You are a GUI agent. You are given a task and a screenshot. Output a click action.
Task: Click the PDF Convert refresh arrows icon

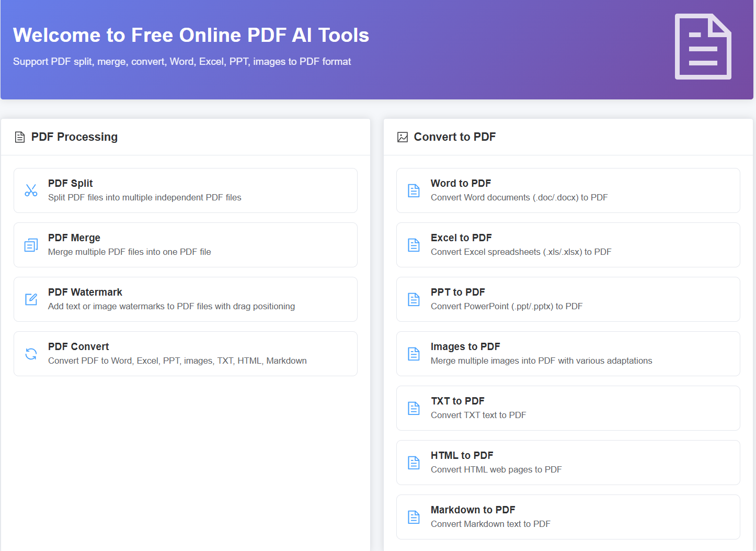coord(31,354)
